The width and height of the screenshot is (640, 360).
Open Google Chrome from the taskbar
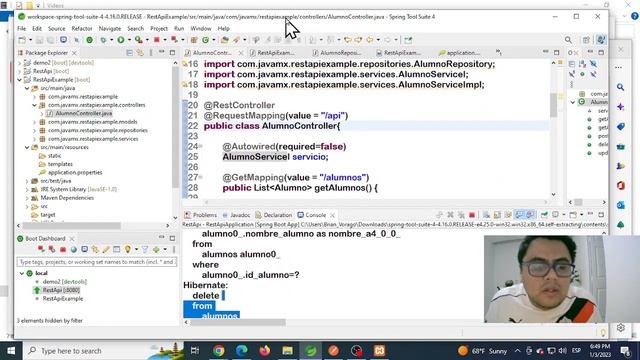(219, 351)
